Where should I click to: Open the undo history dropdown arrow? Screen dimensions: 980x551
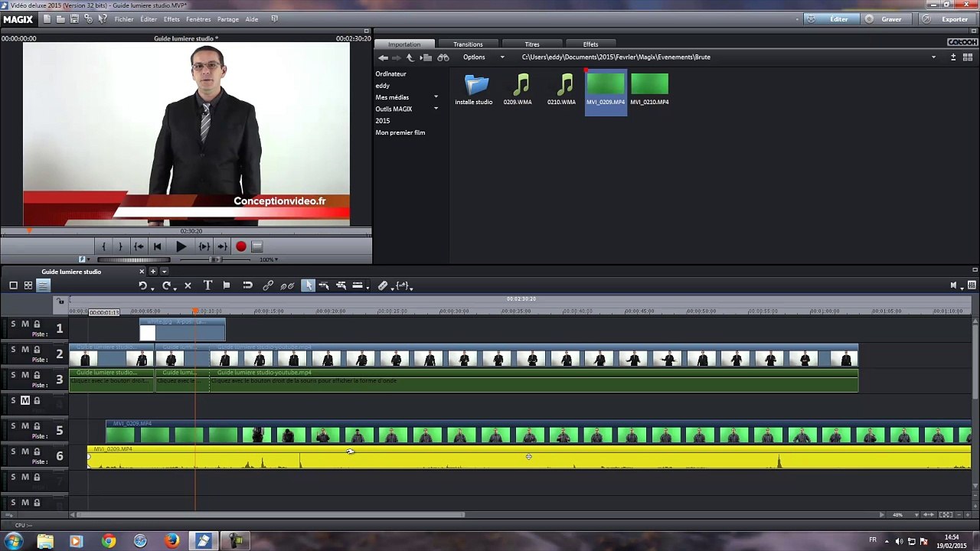coord(152,288)
